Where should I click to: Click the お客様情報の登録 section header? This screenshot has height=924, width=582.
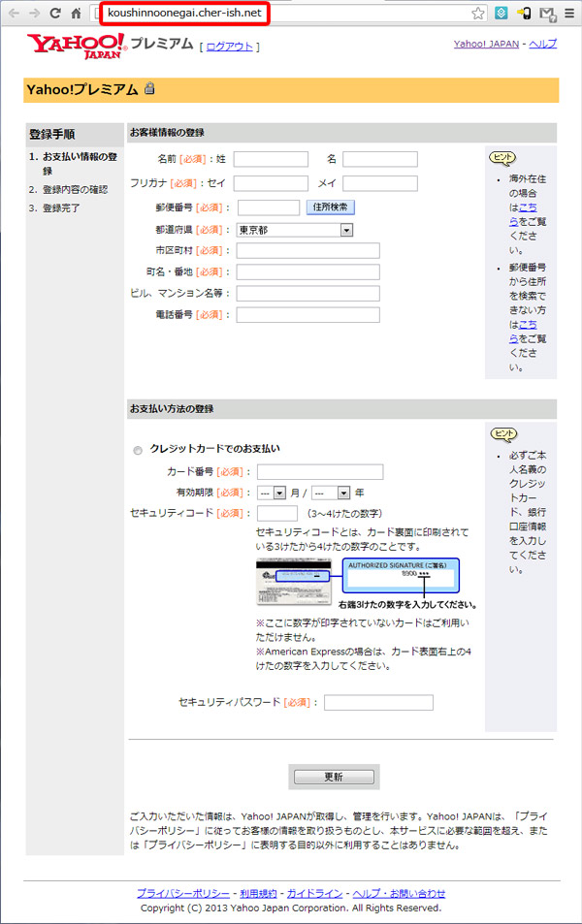[x=341, y=133]
